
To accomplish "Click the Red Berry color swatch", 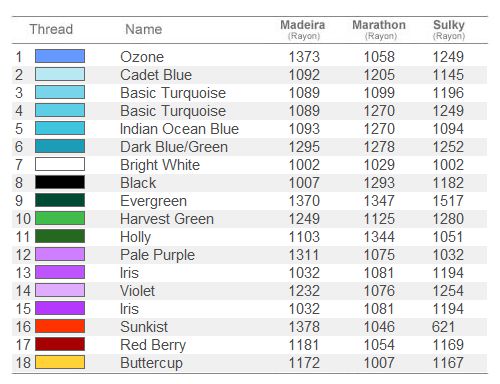I will [x=60, y=344].
